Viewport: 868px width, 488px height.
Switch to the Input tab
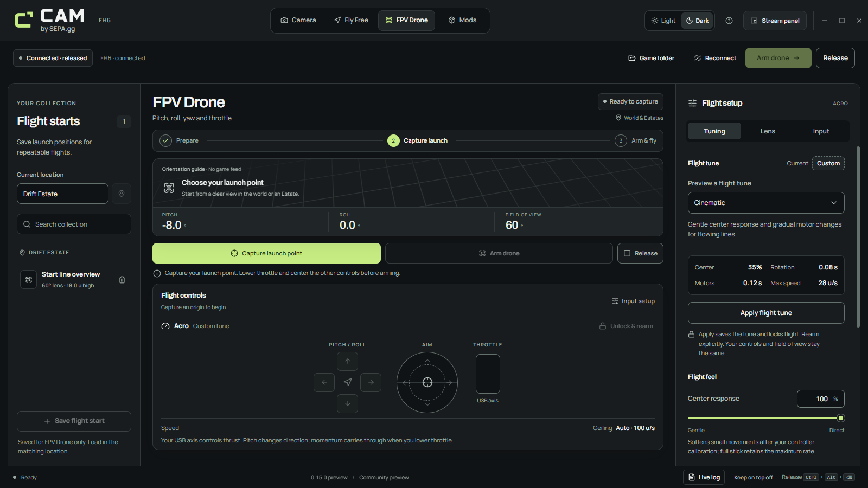click(x=821, y=131)
